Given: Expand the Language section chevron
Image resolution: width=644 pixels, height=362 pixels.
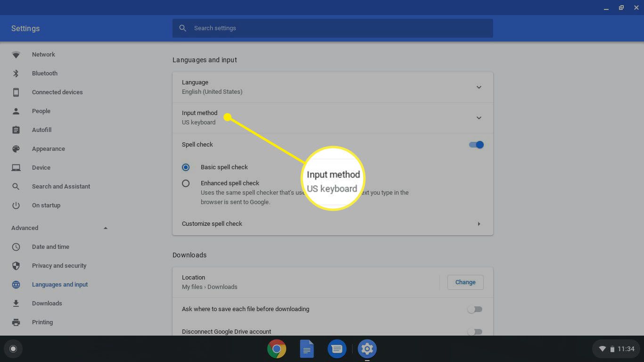Looking at the screenshot, I should point(479,87).
